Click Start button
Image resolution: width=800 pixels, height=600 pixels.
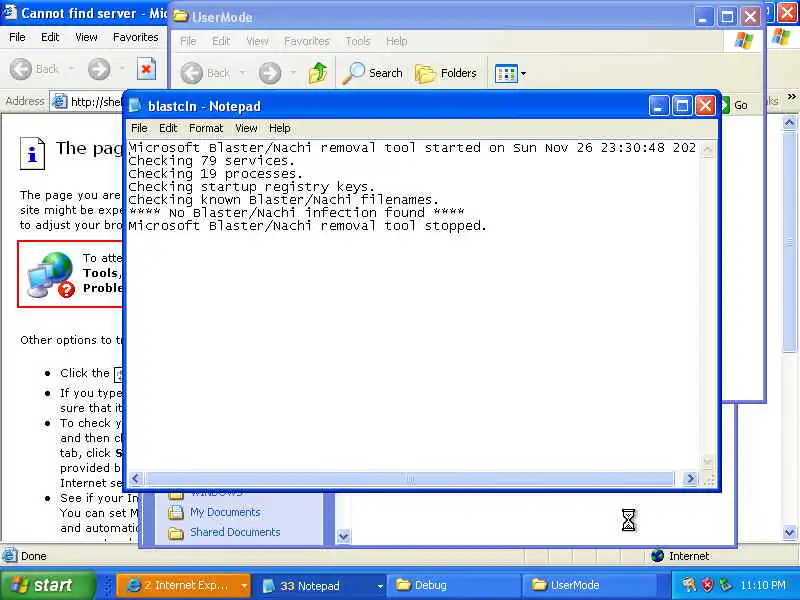tap(47, 585)
